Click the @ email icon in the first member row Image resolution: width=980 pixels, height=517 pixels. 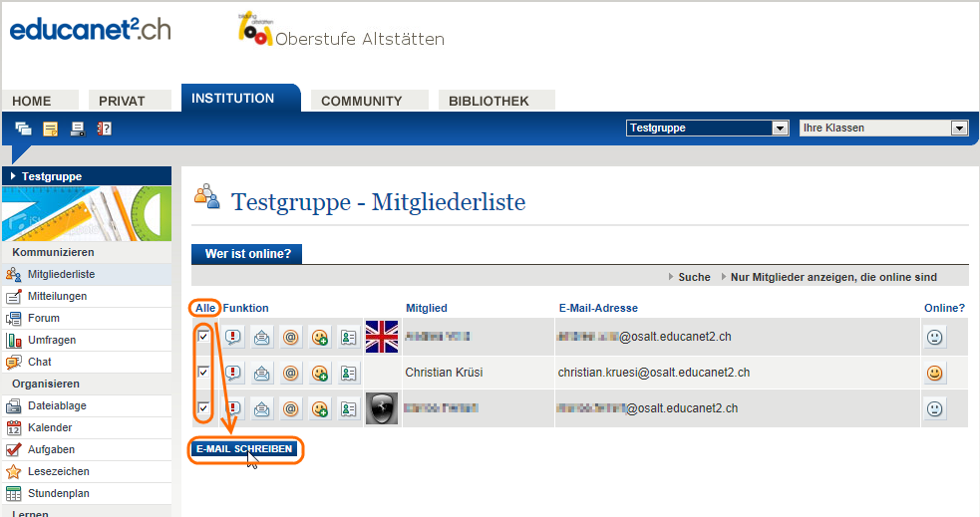click(291, 338)
